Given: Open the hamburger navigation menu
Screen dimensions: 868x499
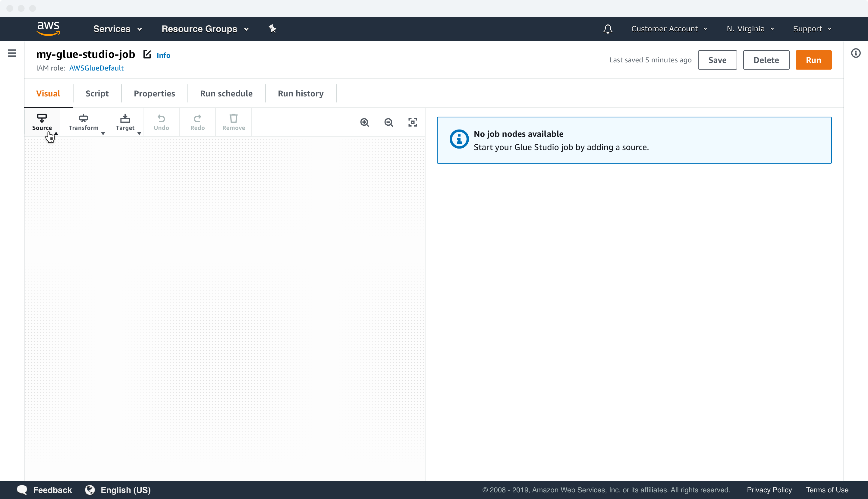Looking at the screenshot, I should coord(12,53).
